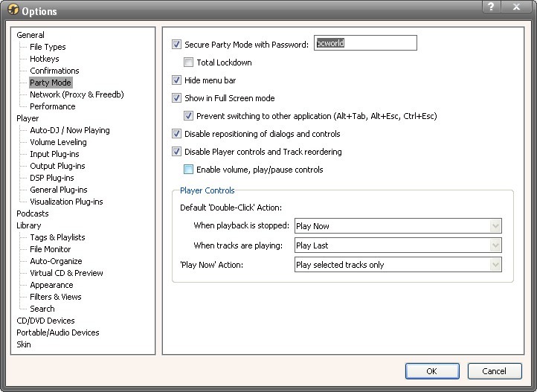Click the party mode password field
This screenshot has height=392, width=537.
coord(365,43)
